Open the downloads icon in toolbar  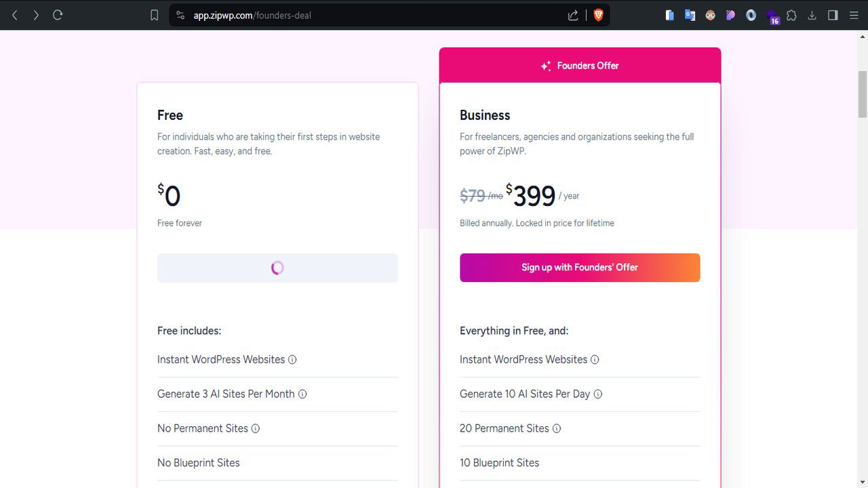(812, 15)
